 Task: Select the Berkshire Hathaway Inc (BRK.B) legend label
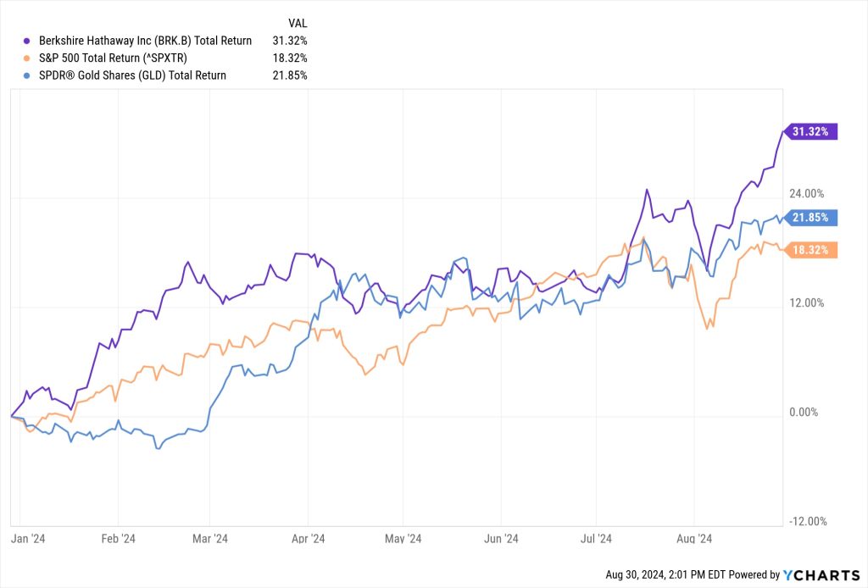[x=145, y=41]
